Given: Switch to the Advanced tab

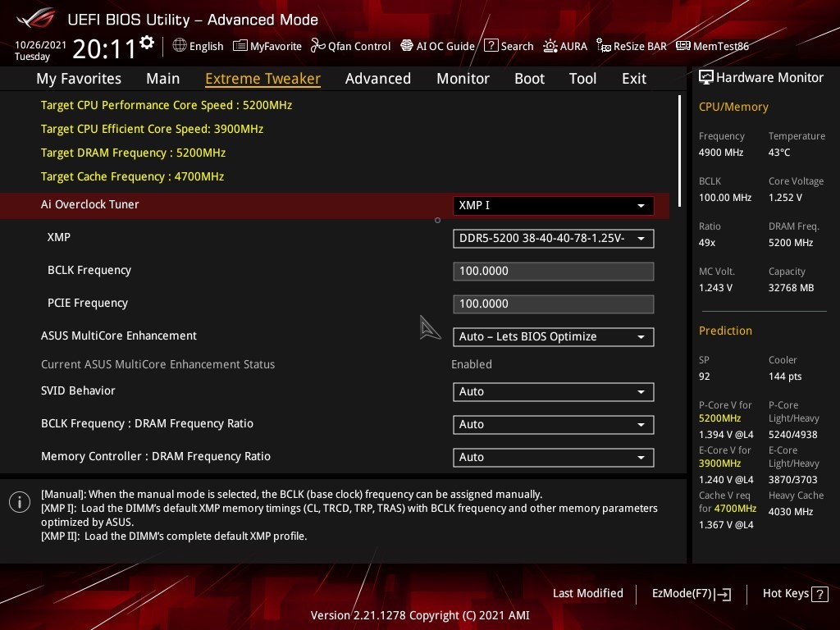Looking at the screenshot, I should [x=377, y=79].
